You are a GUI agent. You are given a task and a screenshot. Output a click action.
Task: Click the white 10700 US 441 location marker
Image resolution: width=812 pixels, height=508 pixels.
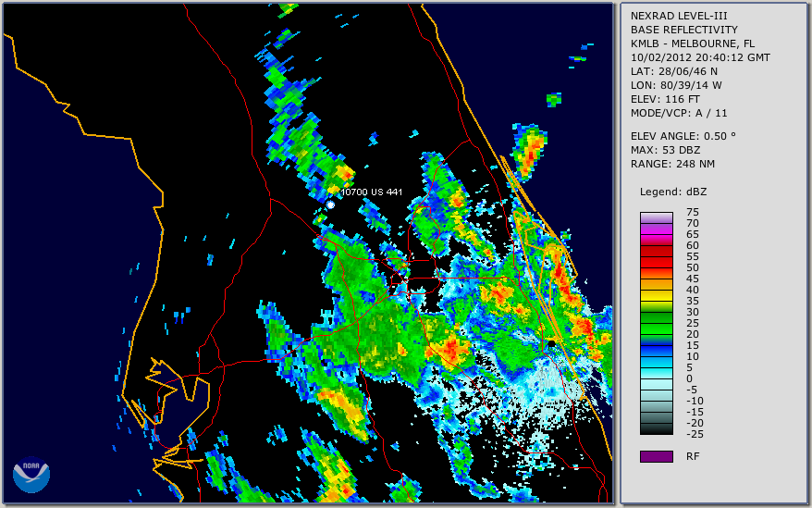(x=330, y=205)
